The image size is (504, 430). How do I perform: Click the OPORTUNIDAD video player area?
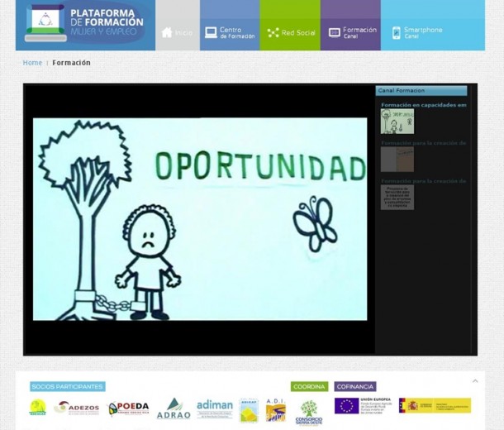coord(199,218)
